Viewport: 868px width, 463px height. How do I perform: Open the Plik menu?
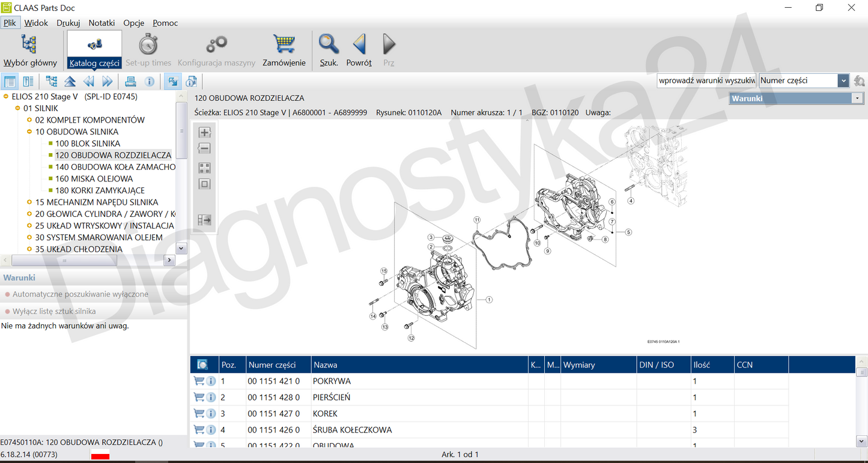tap(10, 23)
